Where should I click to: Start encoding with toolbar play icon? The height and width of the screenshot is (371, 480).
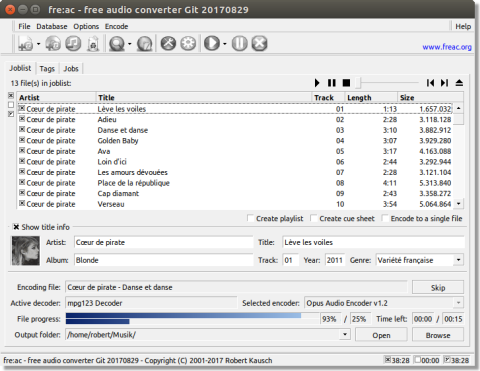pyautogui.click(x=212, y=44)
